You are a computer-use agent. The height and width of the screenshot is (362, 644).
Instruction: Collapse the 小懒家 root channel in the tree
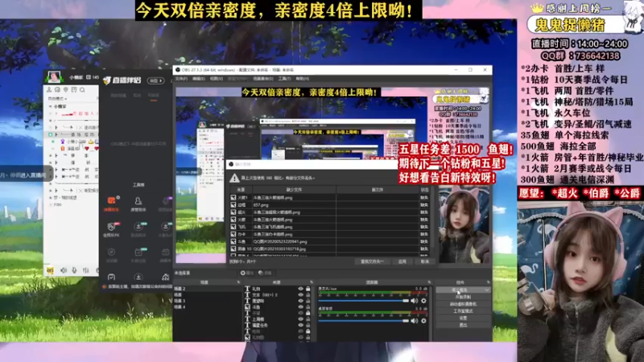(x=51, y=106)
